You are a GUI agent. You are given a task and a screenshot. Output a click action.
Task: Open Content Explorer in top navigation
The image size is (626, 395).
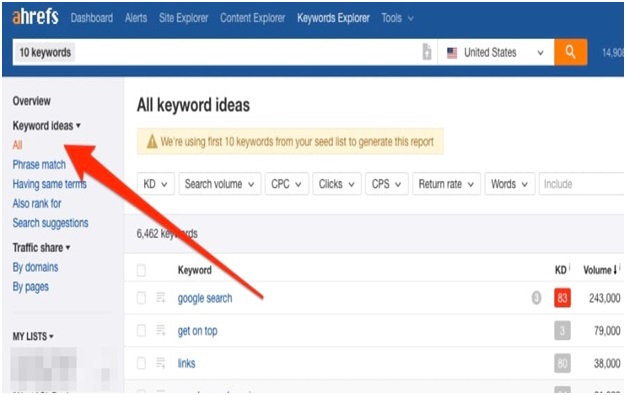[253, 18]
